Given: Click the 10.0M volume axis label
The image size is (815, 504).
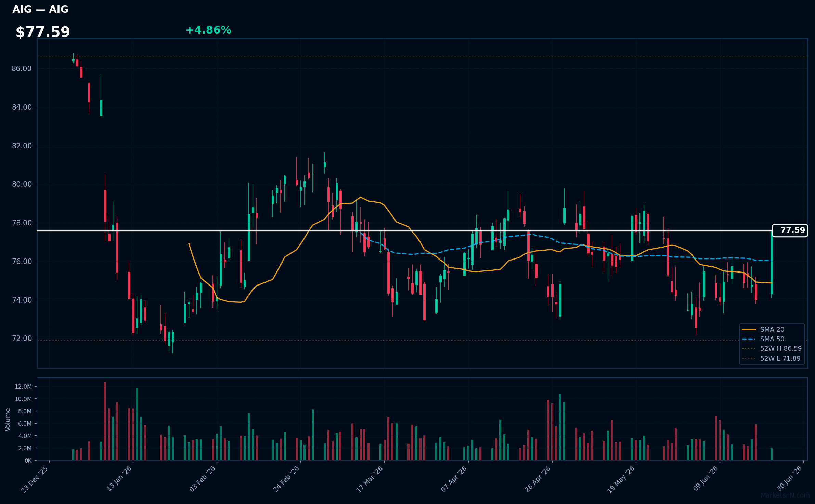Looking at the screenshot, I should (23, 399).
